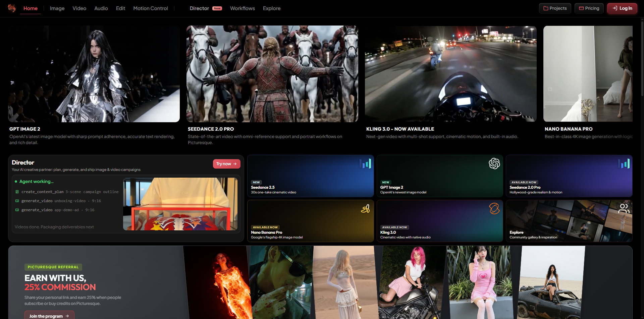
Task: Click Try now in the Director panel
Action: point(227,164)
